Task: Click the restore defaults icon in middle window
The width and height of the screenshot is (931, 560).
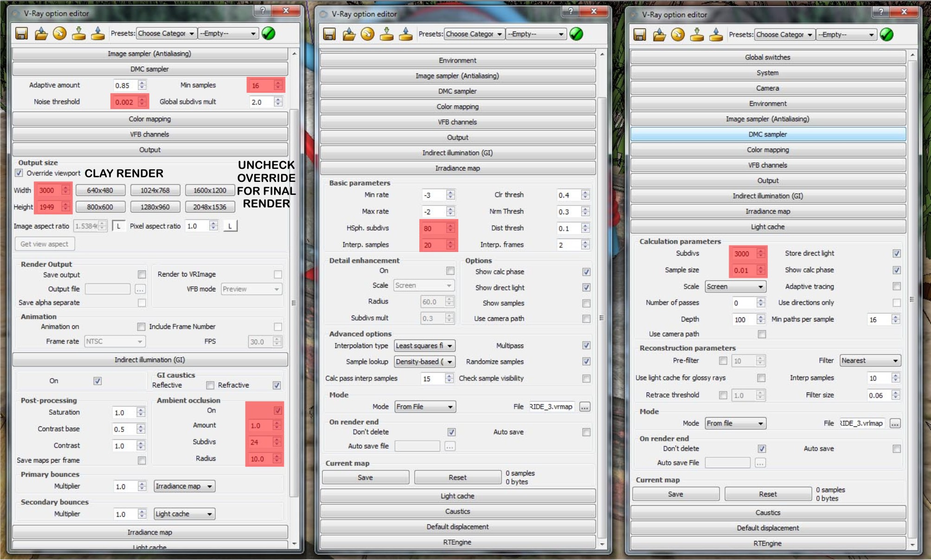Action: (368, 34)
